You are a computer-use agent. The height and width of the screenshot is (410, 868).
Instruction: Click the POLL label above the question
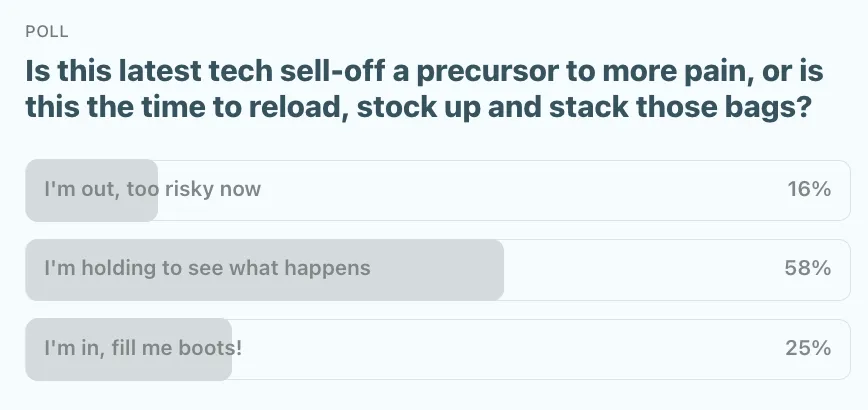pos(47,32)
